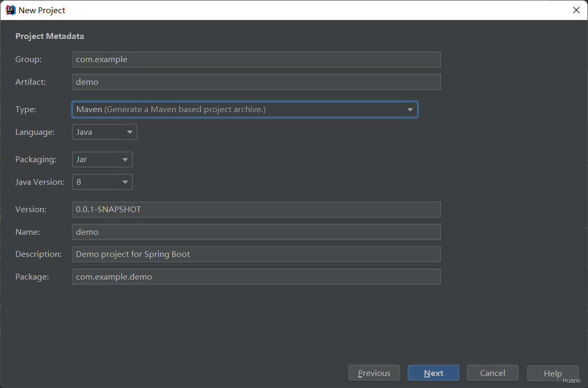The width and height of the screenshot is (588, 388).
Task: Click into the Artifact field
Action: [x=256, y=82]
